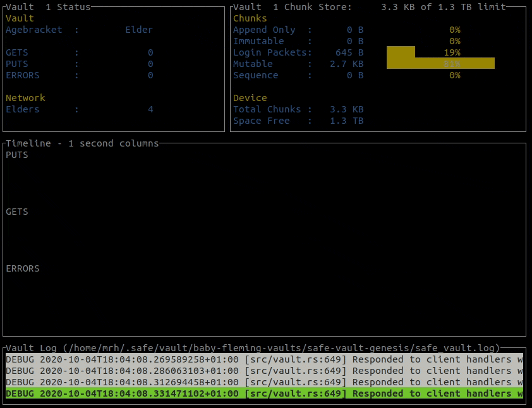Click the Total Chunks 3.3 KB value
The width and height of the screenshot is (532, 408).
tap(346, 109)
